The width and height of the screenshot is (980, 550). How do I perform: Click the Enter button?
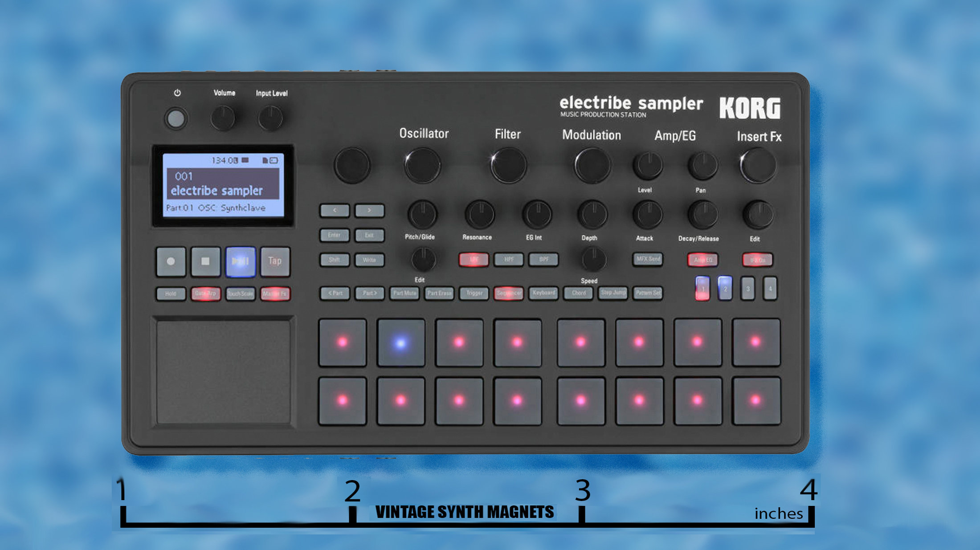coord(335,235)
